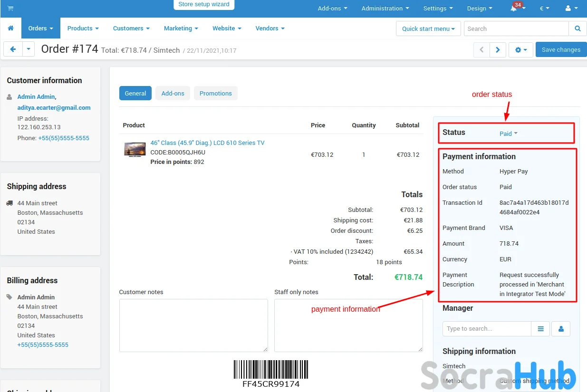Image resolution: width=587 pixels, height=392 pixels.
Task: Expand the Paid status dropdown
Action: (508, 134)
